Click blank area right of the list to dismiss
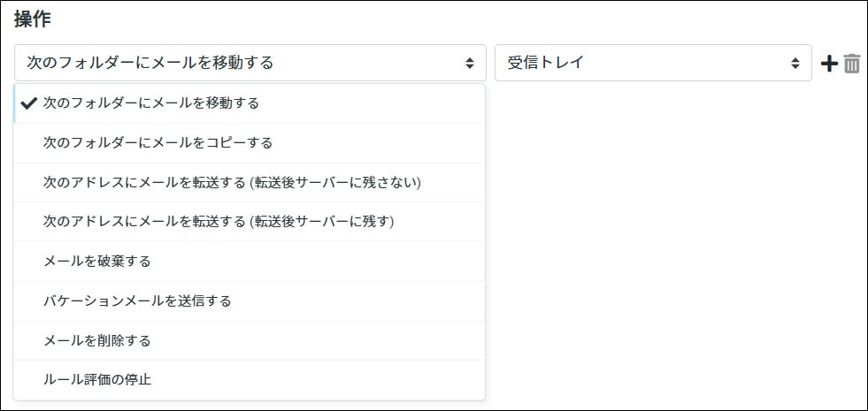This screenshot has height=411, width=868. [x=672, y=265]
